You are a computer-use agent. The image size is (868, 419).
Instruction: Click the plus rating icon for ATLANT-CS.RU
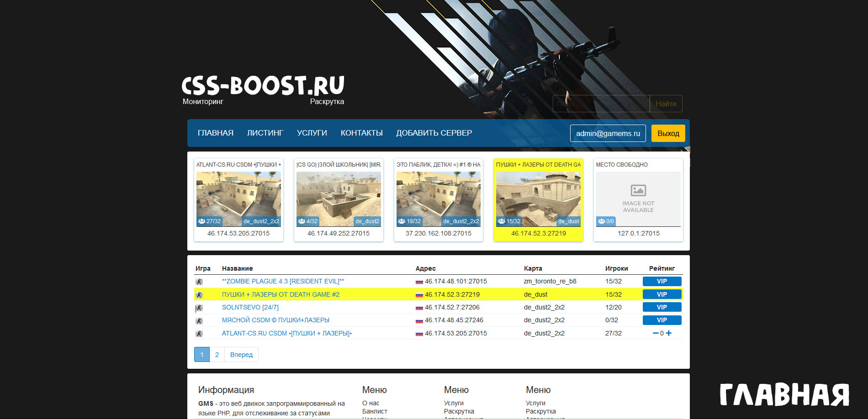pos(669,333)
